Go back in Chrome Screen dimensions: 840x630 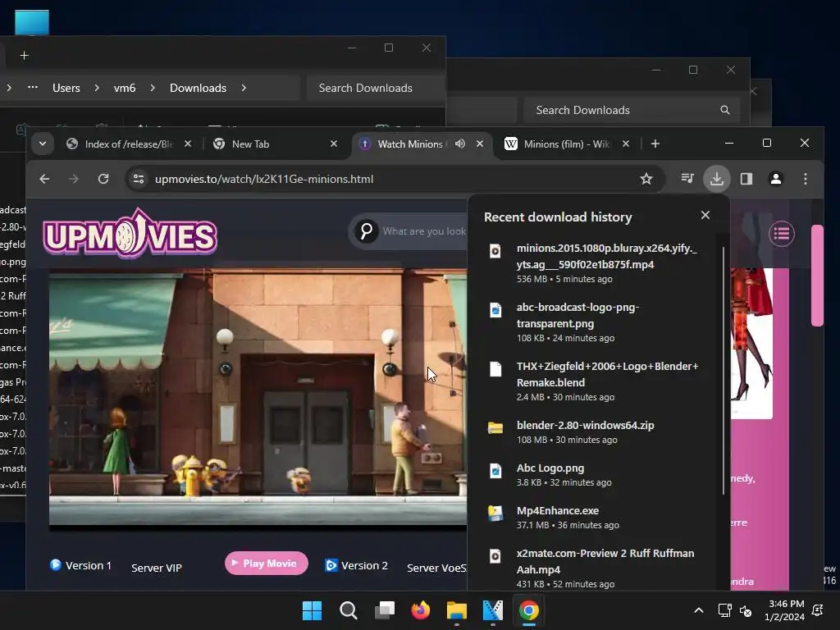(44, 179)
